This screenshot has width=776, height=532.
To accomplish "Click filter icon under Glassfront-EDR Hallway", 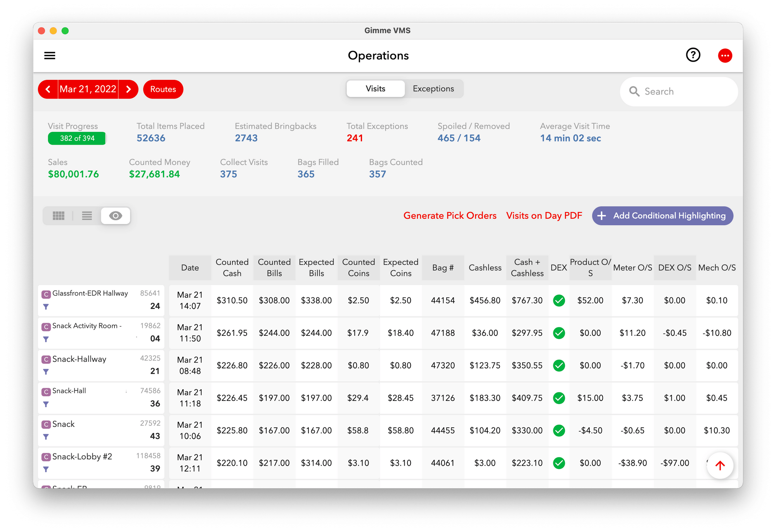I will click(46, 307).
